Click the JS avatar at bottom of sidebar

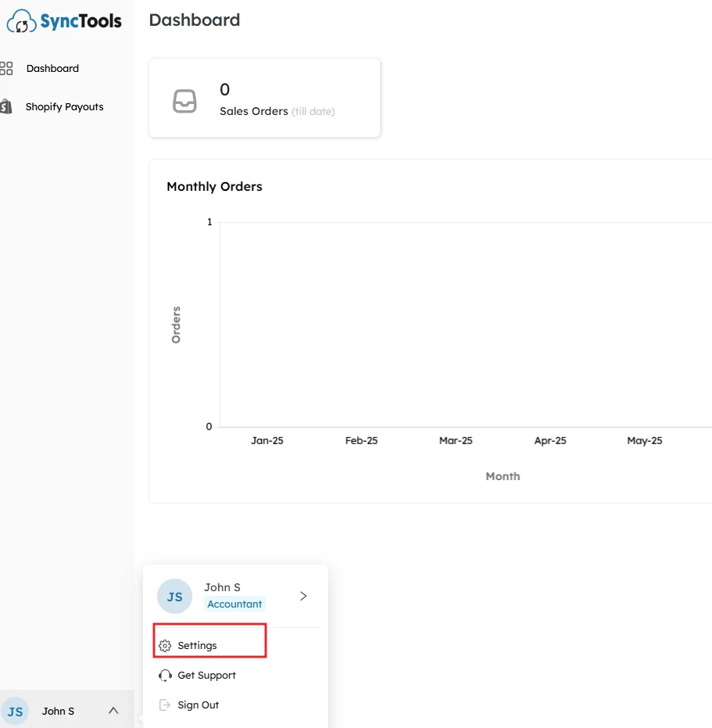[15, 710]
